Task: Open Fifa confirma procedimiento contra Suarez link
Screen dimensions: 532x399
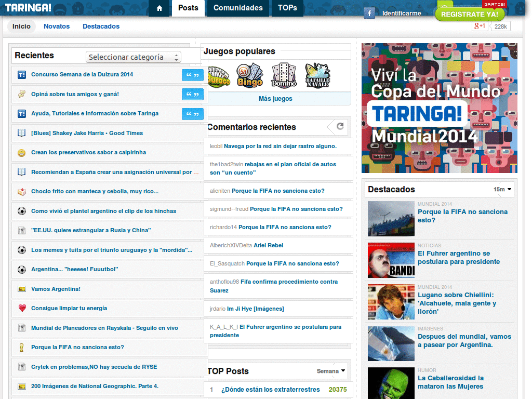Action: coord(273,286)
